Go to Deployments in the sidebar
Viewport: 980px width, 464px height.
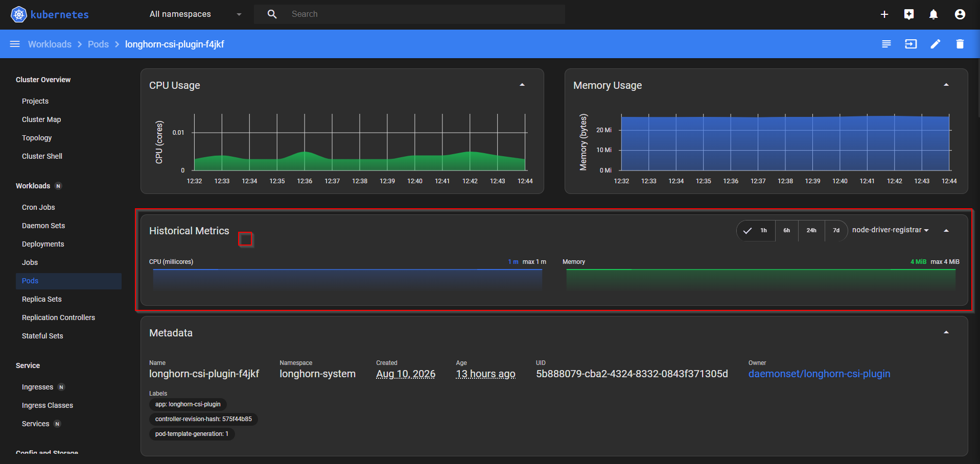(x=43, y=244)
